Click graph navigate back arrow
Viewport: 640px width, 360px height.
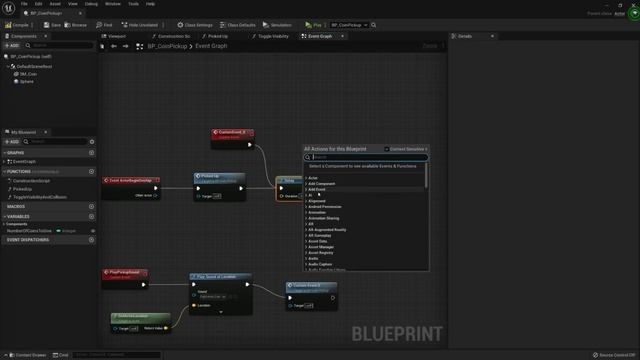pos(114,46)
